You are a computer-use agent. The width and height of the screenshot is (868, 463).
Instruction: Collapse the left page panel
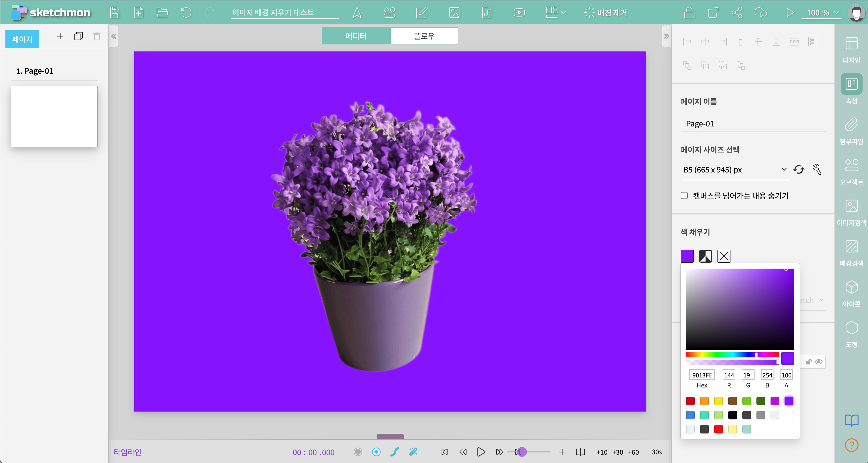(x=114, y=36)
